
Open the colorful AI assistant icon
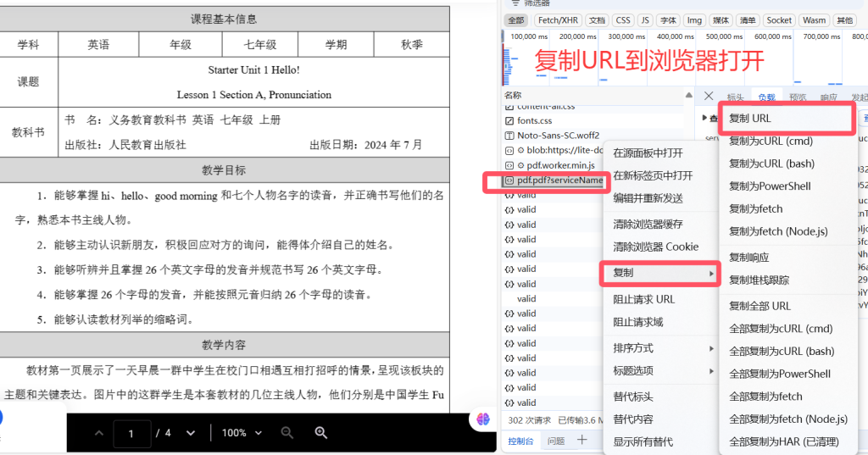(483, 419)
